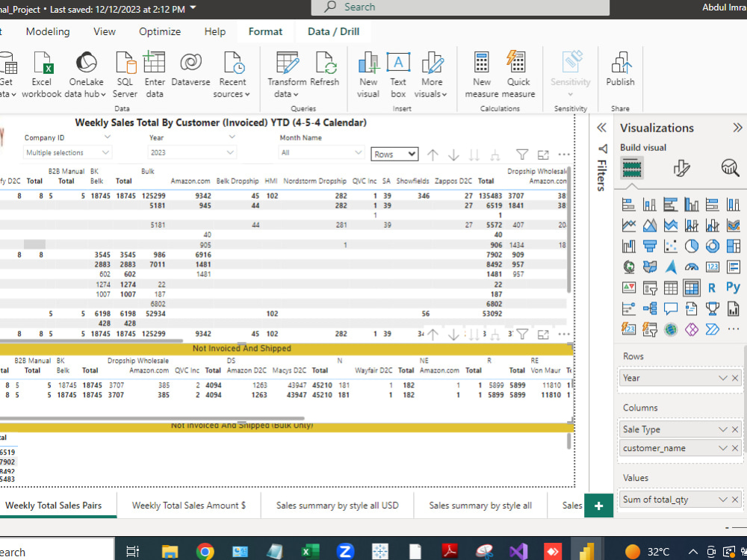Viewport: 747px width, 560px height.
Task: Insert a Python (Py) visual
Action: click(734, 287)
